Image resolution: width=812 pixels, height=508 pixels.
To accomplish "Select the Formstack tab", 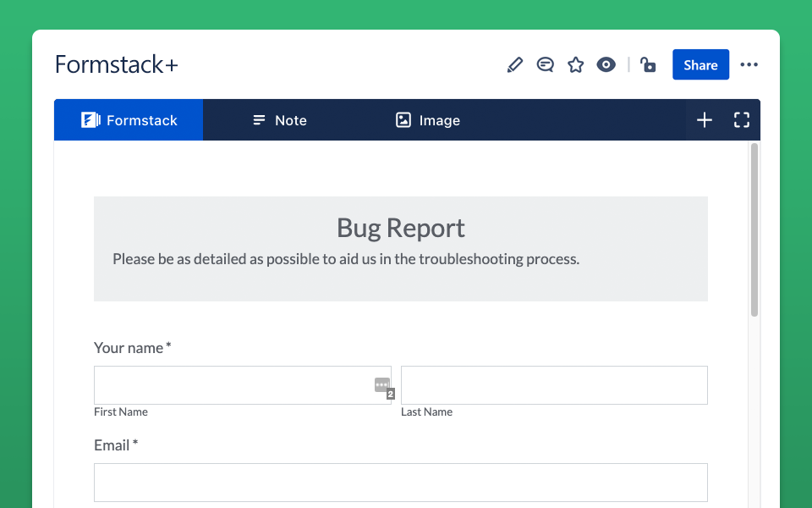I will pos(129,120).
